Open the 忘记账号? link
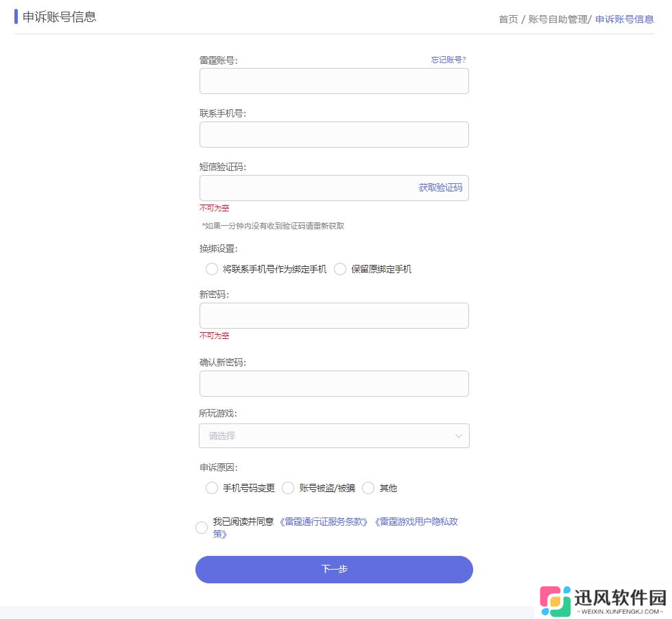The image size is (672, 619). 448,60
